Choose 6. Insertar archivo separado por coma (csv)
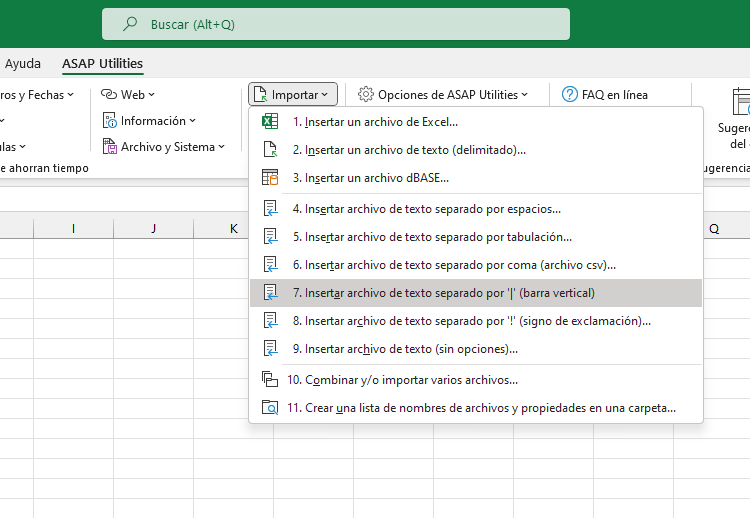Image resolution: width=750 pixels, height=518 pixels. click(x=476, y=265)
